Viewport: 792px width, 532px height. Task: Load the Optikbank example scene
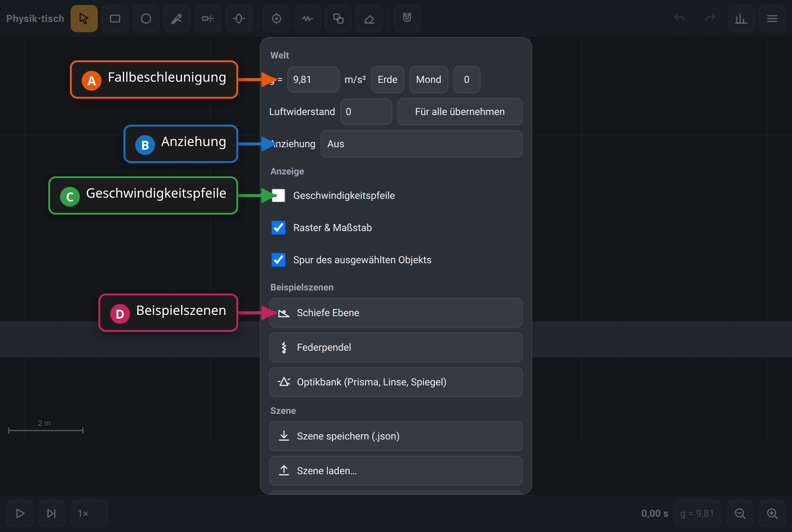pos(396,382)
